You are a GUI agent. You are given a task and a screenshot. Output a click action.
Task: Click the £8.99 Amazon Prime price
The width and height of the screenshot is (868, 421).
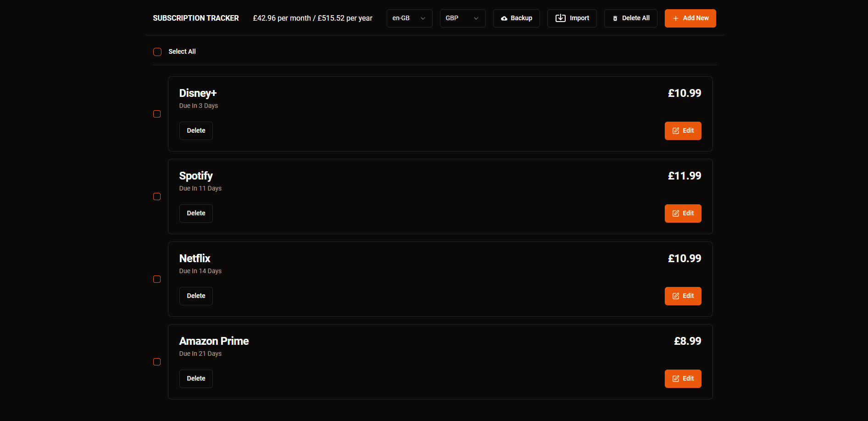[688, 341]
